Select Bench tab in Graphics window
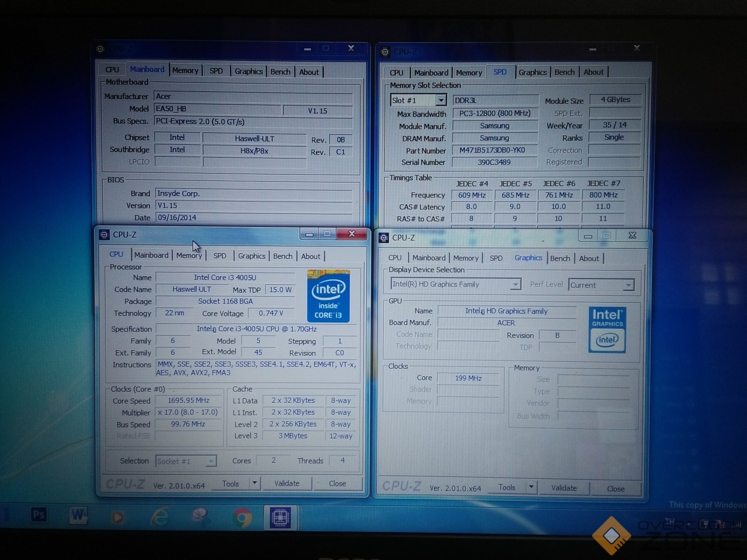Image resolution: width=747 pixels, height=560 pixels. pyautogui.click(x=560, y=259)
